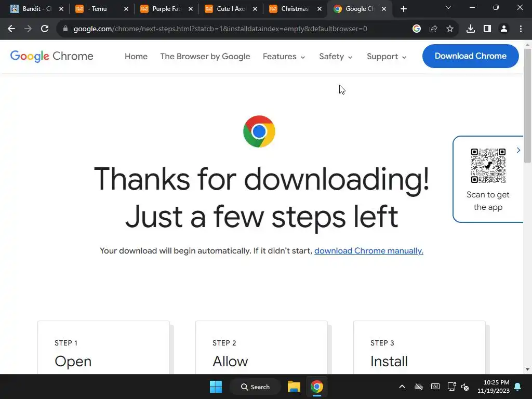Click the taskbar Search box
The width and height of the screenshot is (532, 399).
pyautogui.click(x=255, y=387)
